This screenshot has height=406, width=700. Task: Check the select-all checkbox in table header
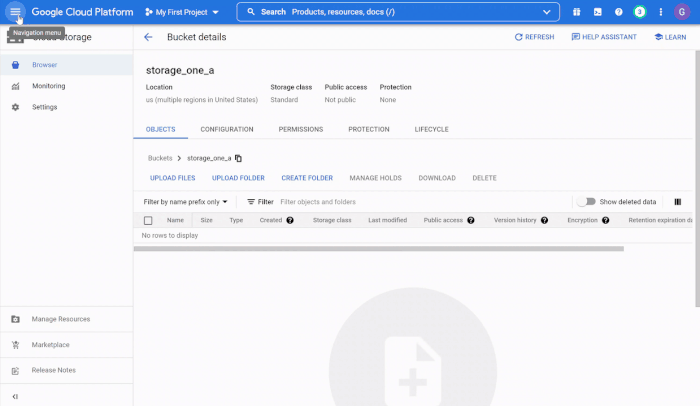click(x=148, y=220)
